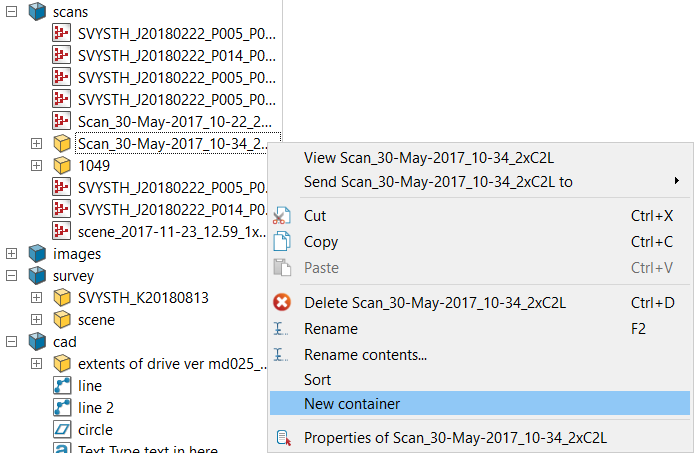The height and width of the screenshot is (453, 694).
Task: Expand the images container node
Action: click(x=12, y=254)
